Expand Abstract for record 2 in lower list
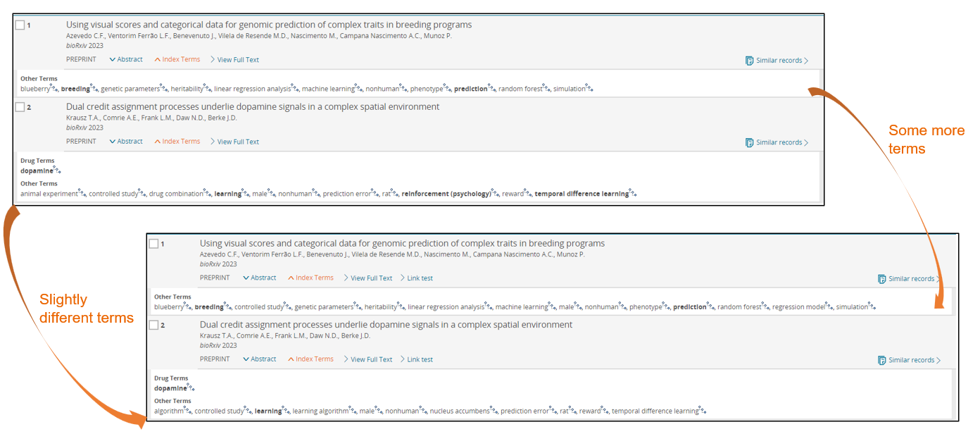The height and width of the screenshot is (434, 980). [x=259, y=359]
